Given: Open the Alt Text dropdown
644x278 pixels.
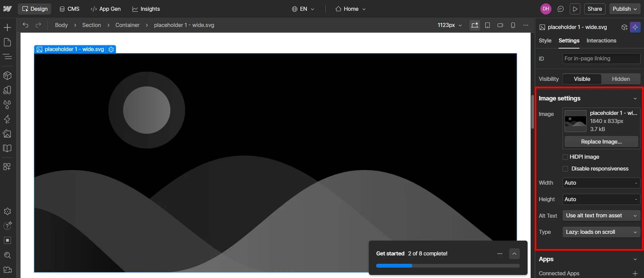Looking at the screenshot, I should [x=601, y=216].
